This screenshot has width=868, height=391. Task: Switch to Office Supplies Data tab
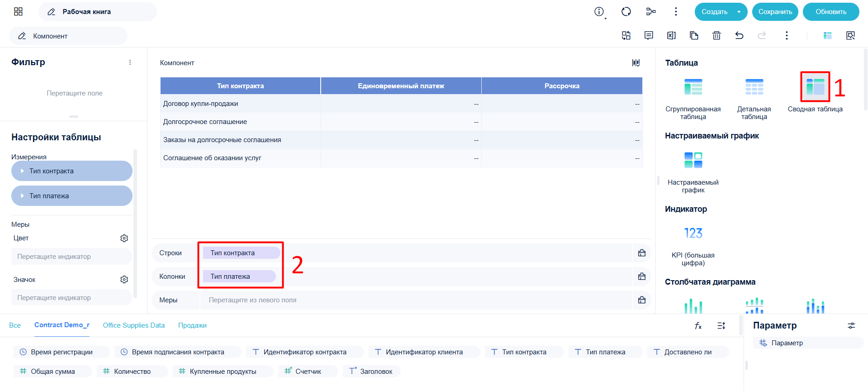[x=133, y=325]
